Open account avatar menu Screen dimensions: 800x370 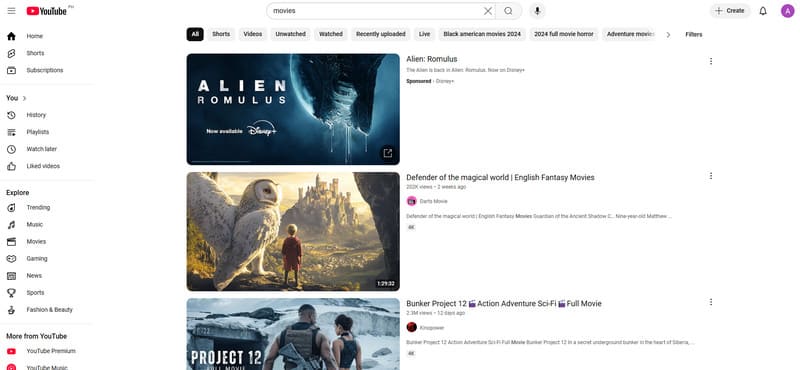coord(787,11)
